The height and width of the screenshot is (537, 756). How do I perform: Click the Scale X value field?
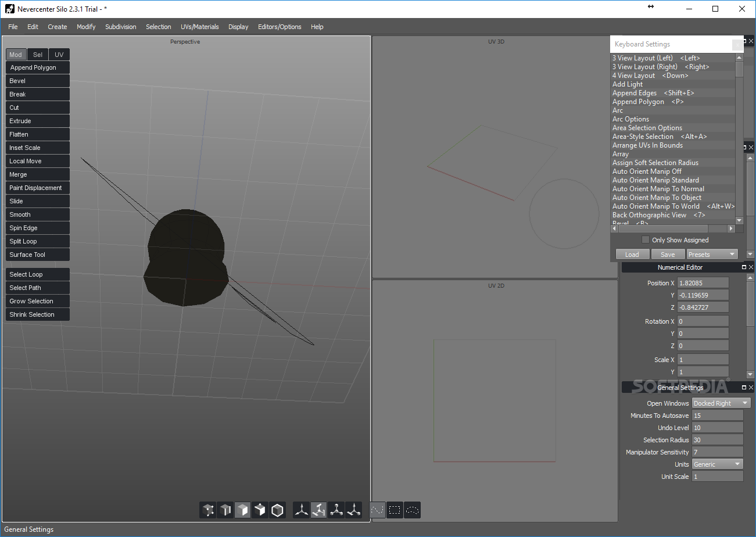pyautogui.click(x=703, y=360)
